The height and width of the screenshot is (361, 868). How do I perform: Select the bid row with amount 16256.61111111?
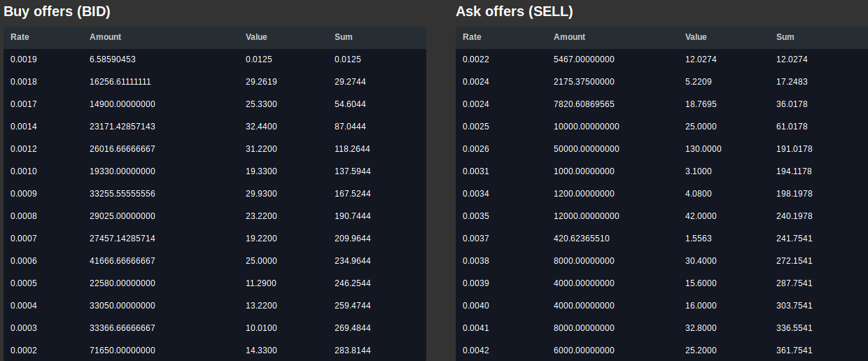(x=215, y=82)
